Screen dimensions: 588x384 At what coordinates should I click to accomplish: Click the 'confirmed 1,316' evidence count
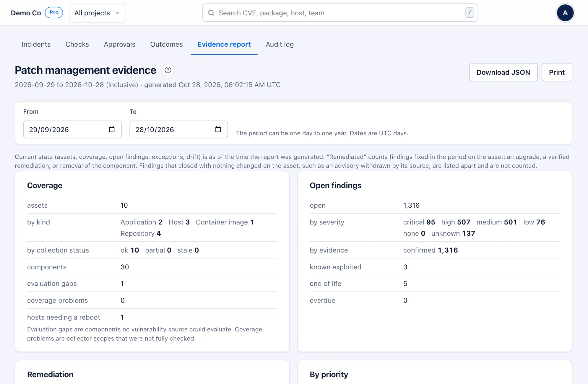pyautogui.click(x=431, y=250)
